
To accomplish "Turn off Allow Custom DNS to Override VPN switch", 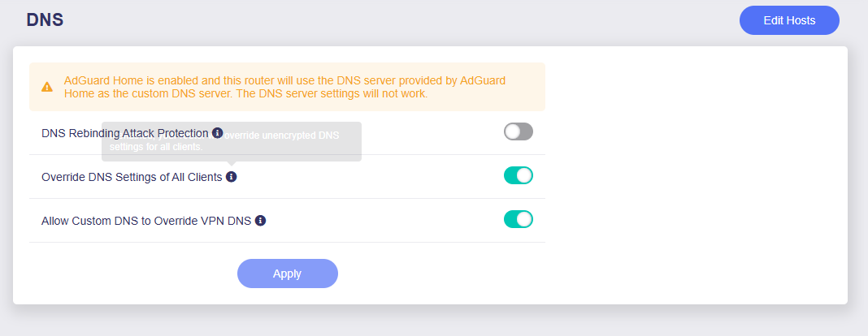I will pos(518,219).
